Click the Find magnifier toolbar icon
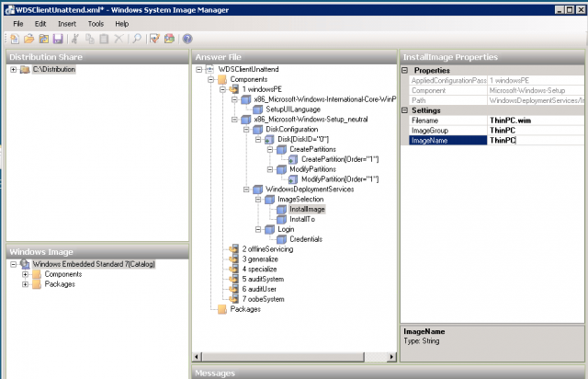The width and height of the screenshot is (588, 379). (136, 39)
